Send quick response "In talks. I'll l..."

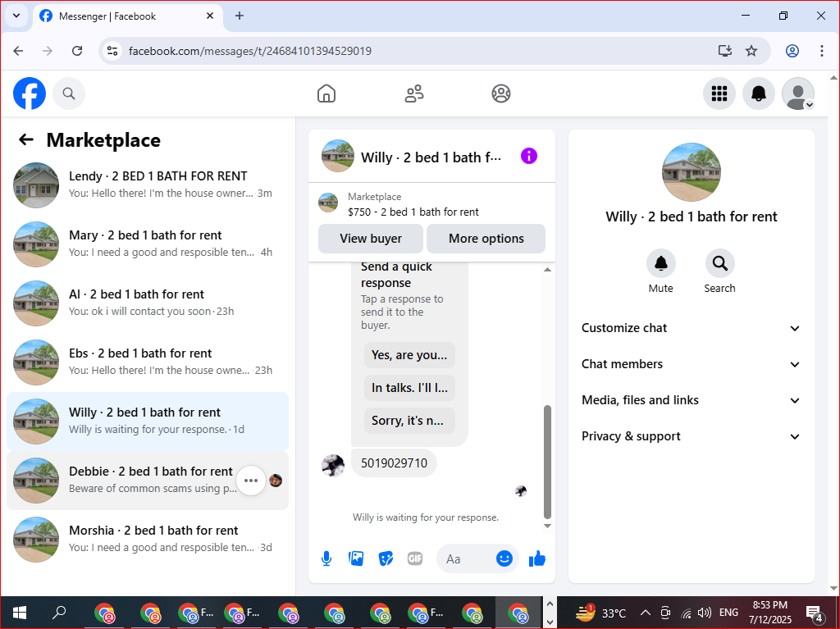(409, 388)
